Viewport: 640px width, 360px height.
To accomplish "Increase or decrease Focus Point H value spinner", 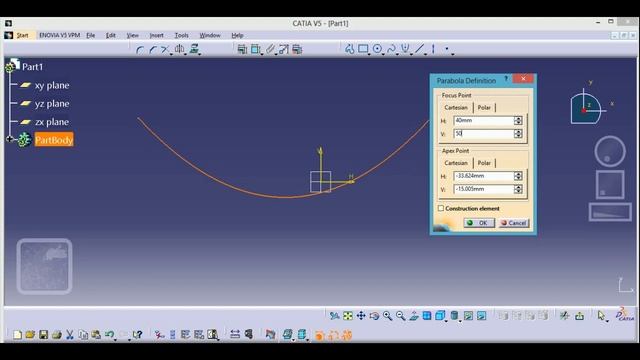I will [518, 120].
